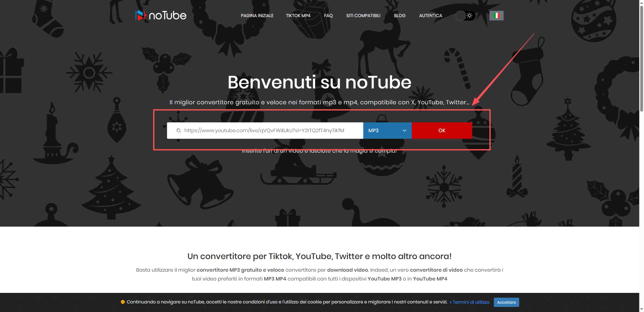Click the magnifier icon inside the URL field
This screenshot has width=644, height=312.
[x=179, y=130]
